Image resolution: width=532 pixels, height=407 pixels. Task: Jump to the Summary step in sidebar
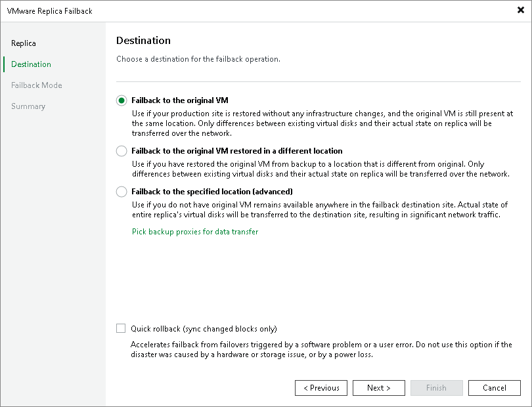tap(28, 106)
